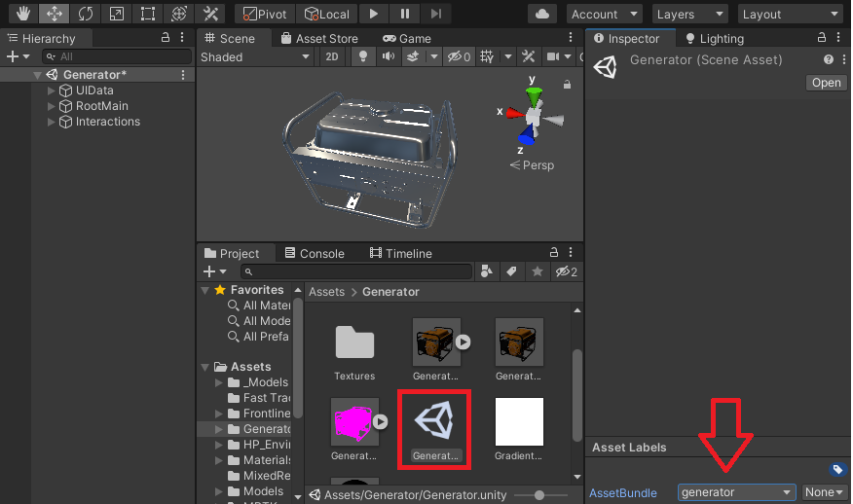The width and height of the screenshot is (853, 504).
Task: Select Interactions object in Hierarchy
Action: click(x=108, y=122)
